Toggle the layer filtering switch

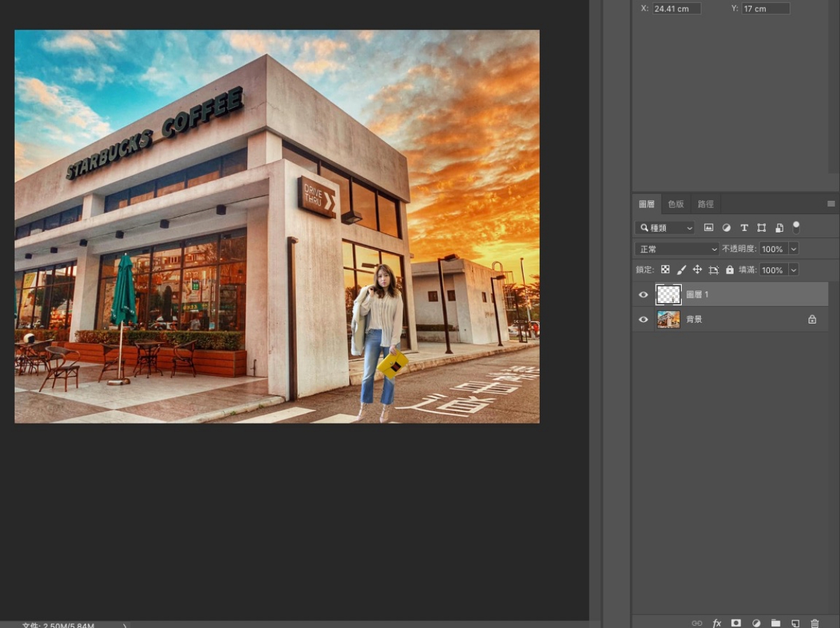[796, 227]
